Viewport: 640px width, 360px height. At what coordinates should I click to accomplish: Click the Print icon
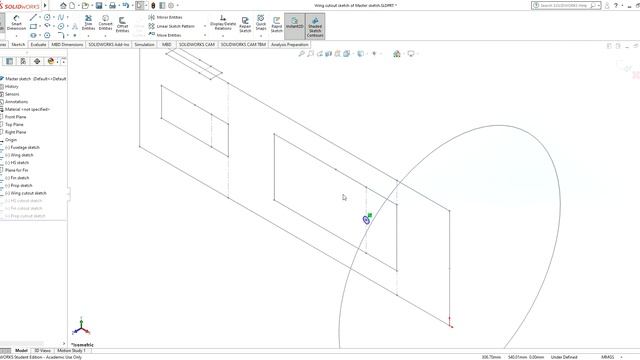[112, 5]
